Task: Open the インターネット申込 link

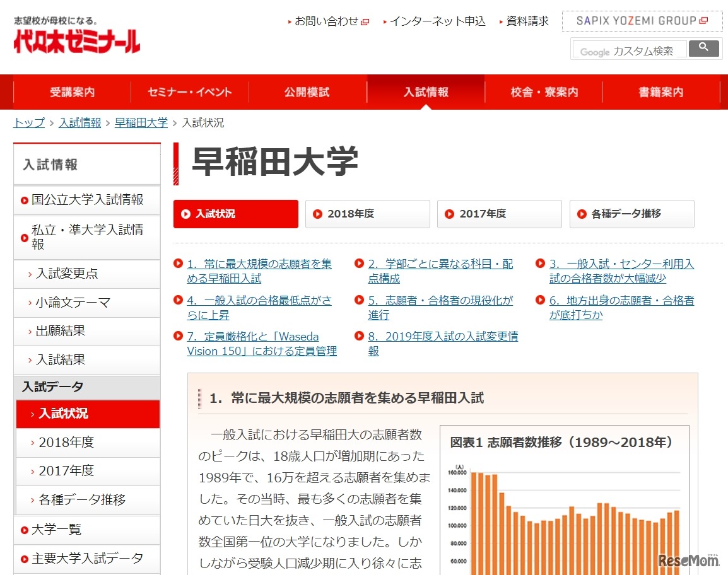Action: point(438,21)
